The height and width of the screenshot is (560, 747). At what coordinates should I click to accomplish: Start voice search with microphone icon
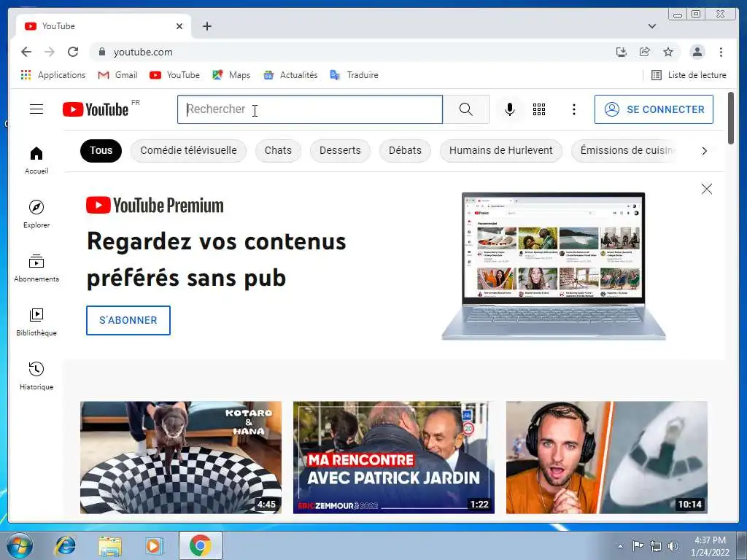point(509,109)
